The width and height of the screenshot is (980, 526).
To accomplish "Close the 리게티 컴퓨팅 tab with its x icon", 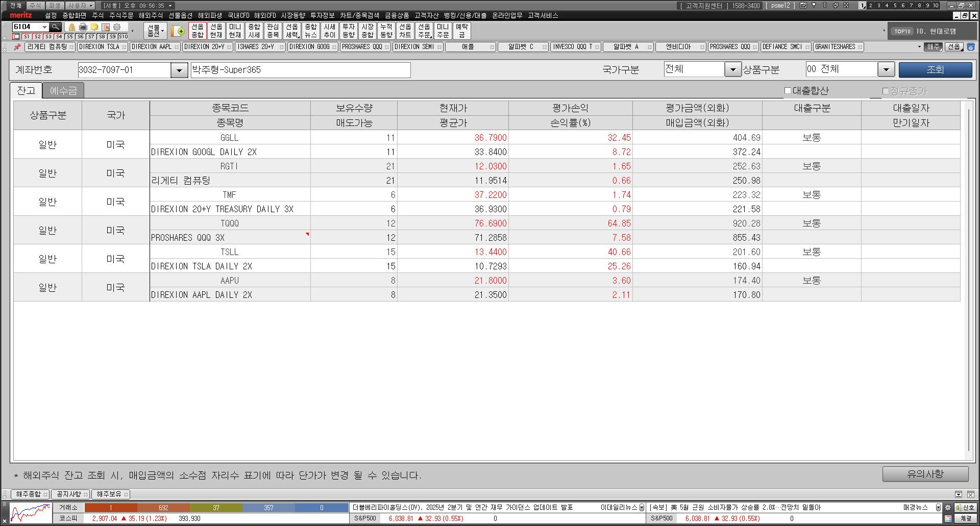I will click(x=71, y=47).
